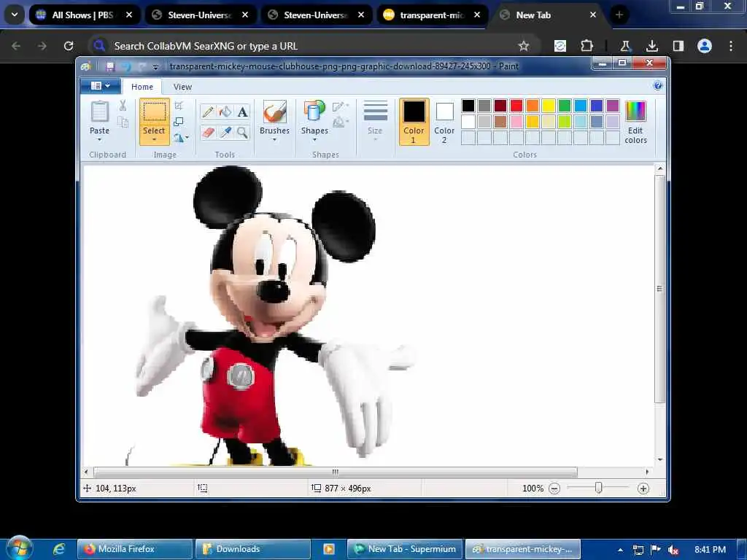The height and width of the screenshot is (560, 747).
Task: Reload the browser page
Action: pos(69,46)
